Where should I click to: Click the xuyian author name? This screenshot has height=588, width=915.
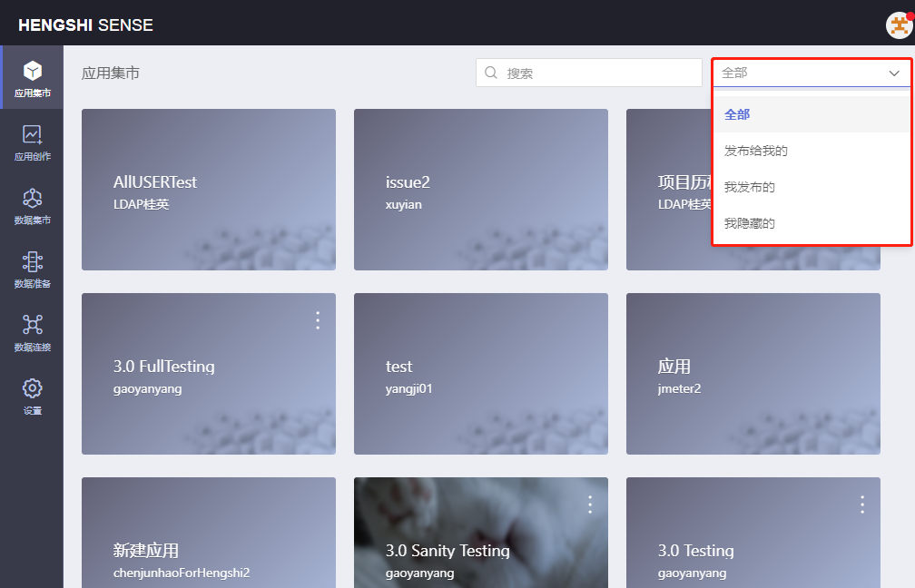[x=403, y=205]
